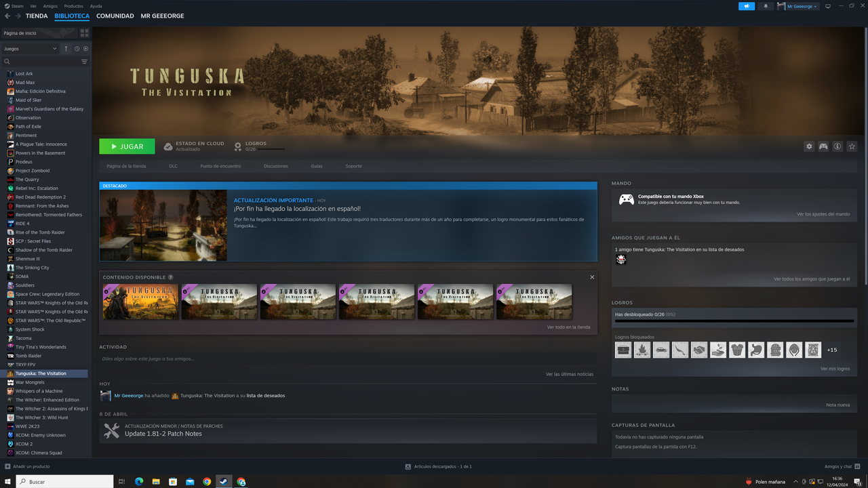Viewport: 868px width, 488px height.
Task: Open Update 1.81-2 Patch Notes entry
Action: pos(348,430)
